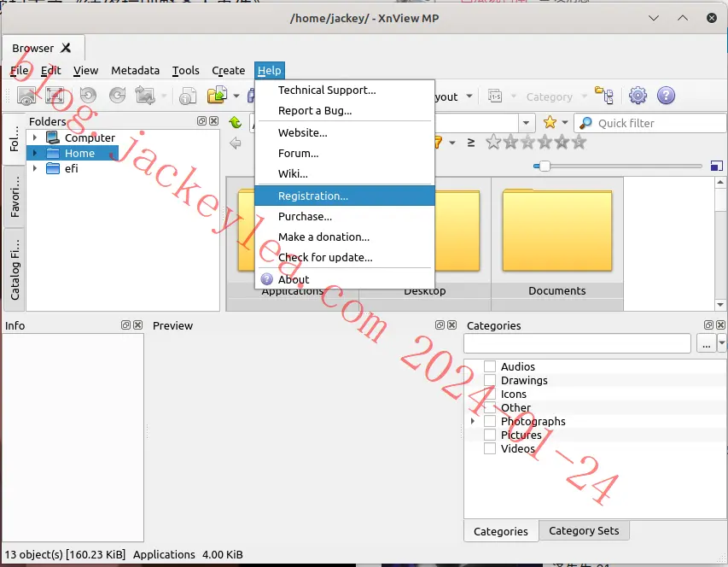Expand the Computer tree node
The width and height of the screenshot is (728, 567).
[35, 137]
